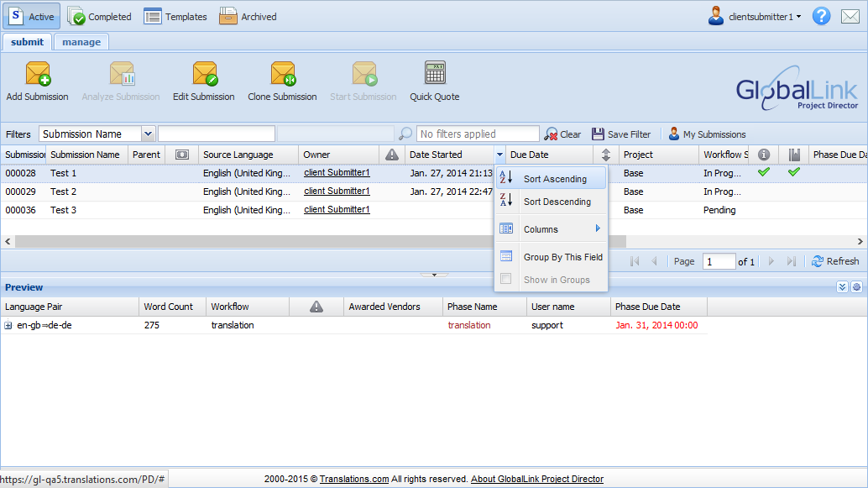The height and width of the screenshot is (488, 868).
Task: Click the filter search magnifier icon
Action: [405, 134]
